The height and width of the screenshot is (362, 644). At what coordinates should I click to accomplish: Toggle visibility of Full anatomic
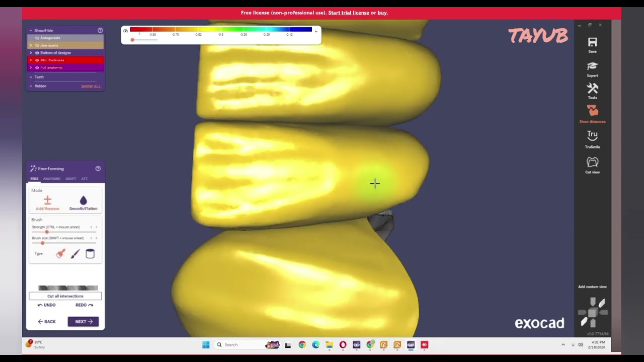[37, 67]
